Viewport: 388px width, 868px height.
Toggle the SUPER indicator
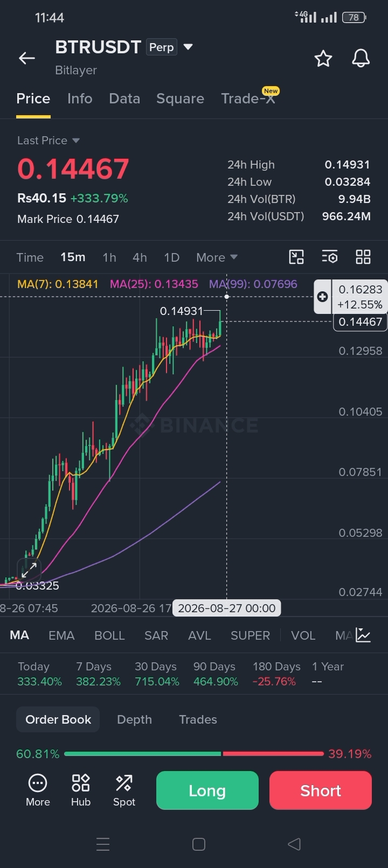(x=250, y=635)
